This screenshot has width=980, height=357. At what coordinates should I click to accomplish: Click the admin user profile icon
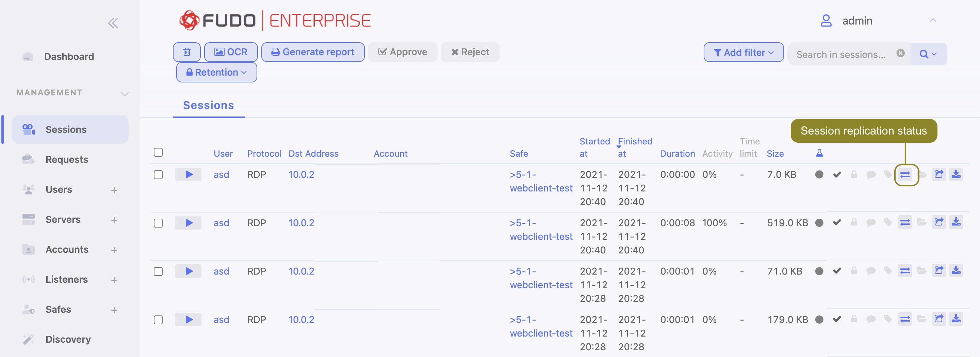coord(826,20)
